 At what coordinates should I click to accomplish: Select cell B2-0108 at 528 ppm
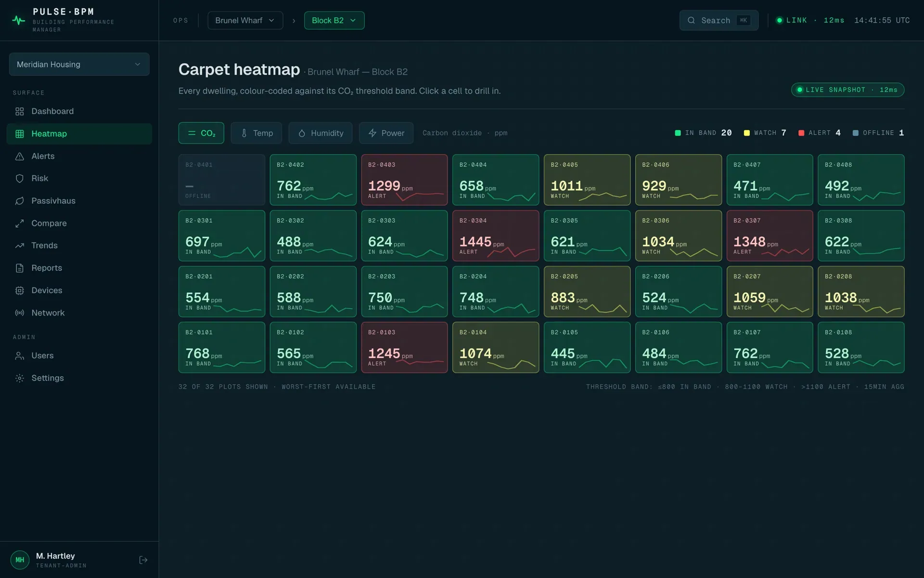[861, 347]
